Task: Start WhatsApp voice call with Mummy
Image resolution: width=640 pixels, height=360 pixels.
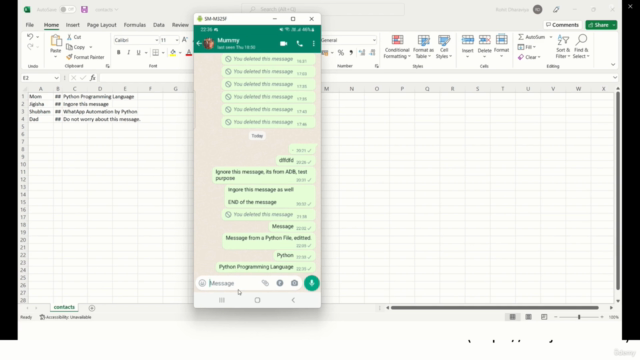Action: [x=300, y=43]
